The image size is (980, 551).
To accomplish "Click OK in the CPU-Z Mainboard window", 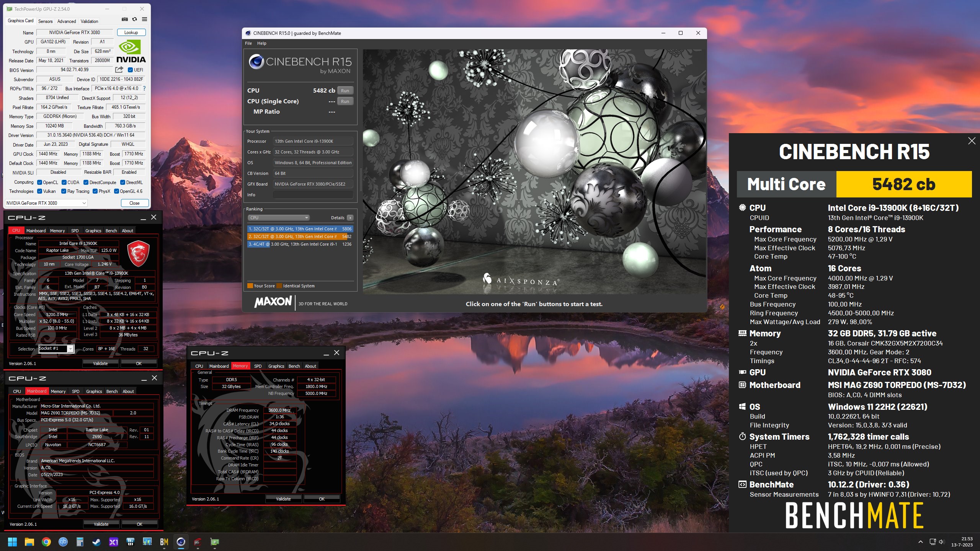I will (139, 524).
